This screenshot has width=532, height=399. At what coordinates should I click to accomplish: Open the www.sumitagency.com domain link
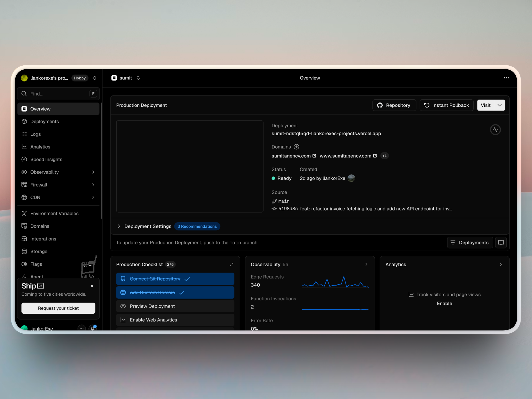tap(346, 156)
